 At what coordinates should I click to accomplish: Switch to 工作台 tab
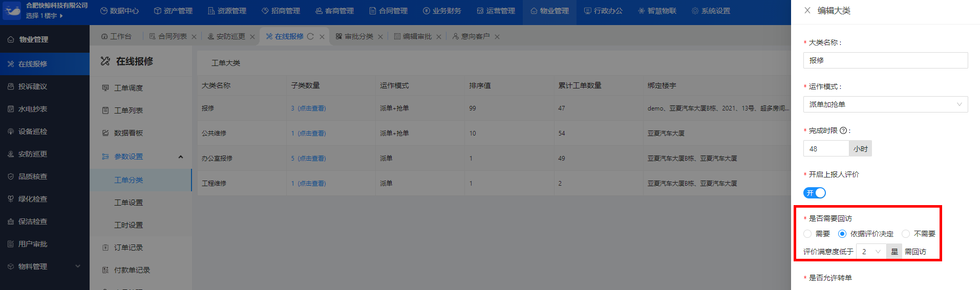116,36
